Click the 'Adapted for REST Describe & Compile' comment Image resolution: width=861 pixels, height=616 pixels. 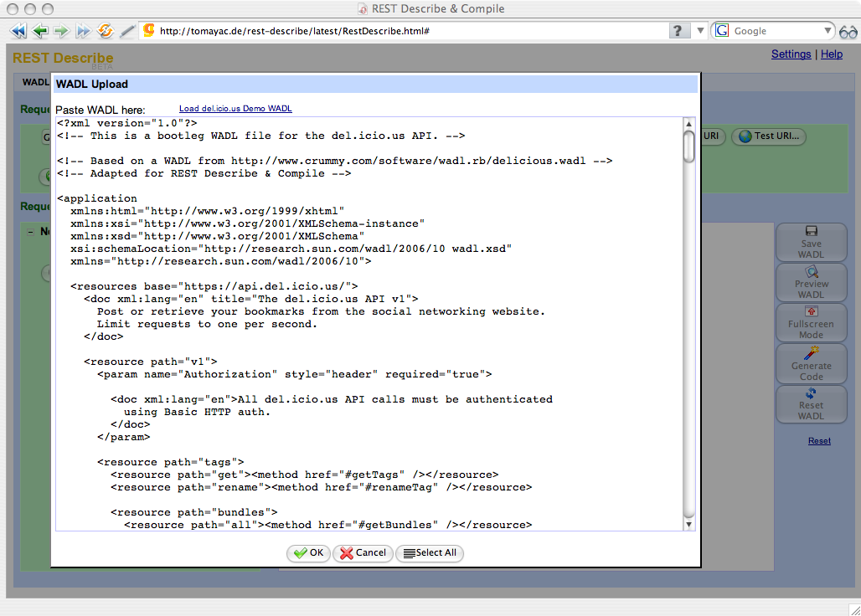click(x=204, y=173)
